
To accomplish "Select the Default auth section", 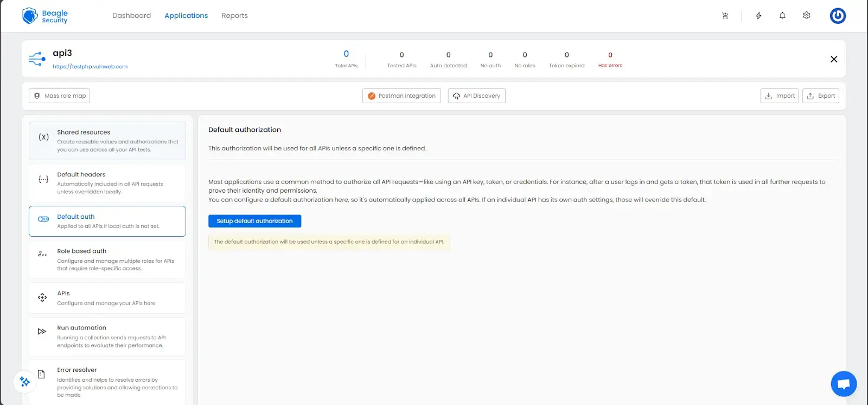I will 107,221.
